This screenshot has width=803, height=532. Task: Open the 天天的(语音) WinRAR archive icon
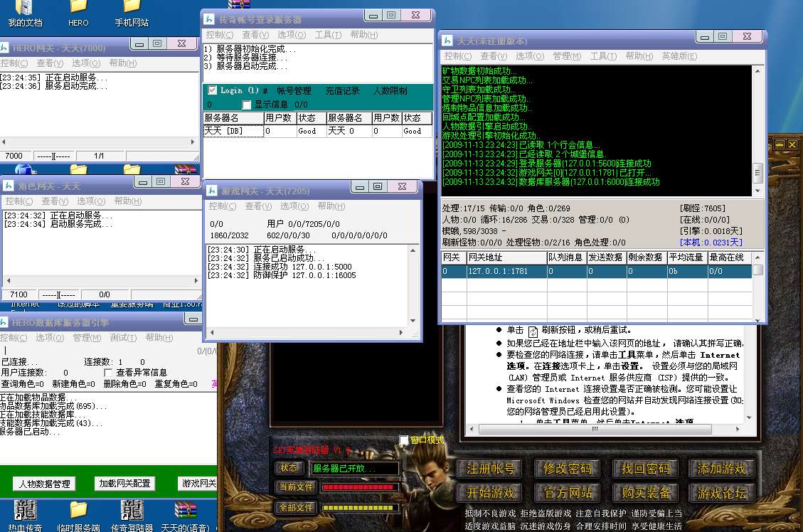tap(185, 511)
